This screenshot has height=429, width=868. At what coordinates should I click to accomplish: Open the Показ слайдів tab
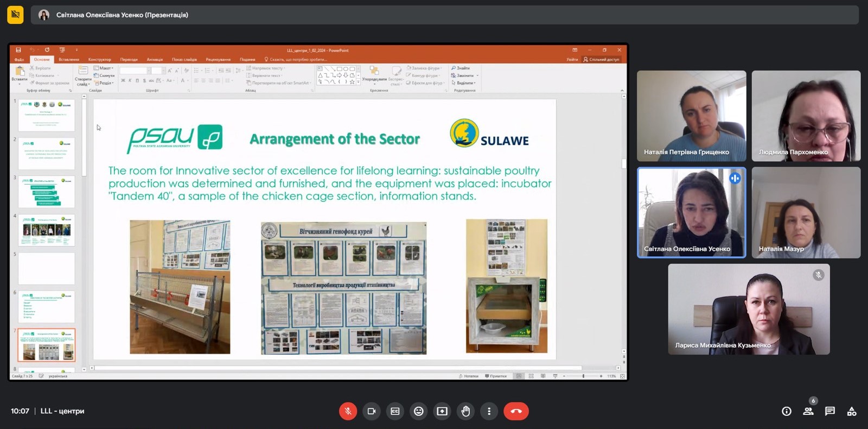click(x=184, y=59)
